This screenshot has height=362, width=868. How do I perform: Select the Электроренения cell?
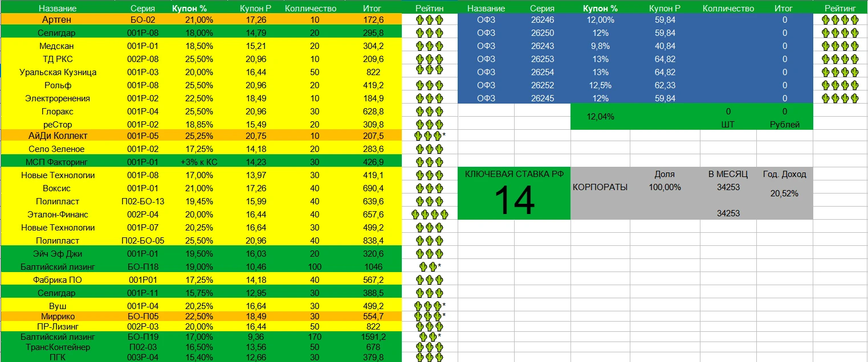(x=57, y=98)
